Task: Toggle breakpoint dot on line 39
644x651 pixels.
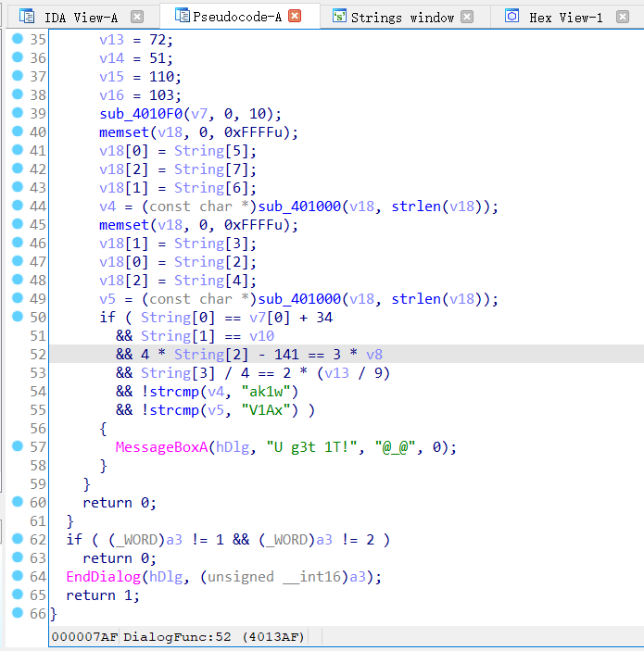Action: 17,113
